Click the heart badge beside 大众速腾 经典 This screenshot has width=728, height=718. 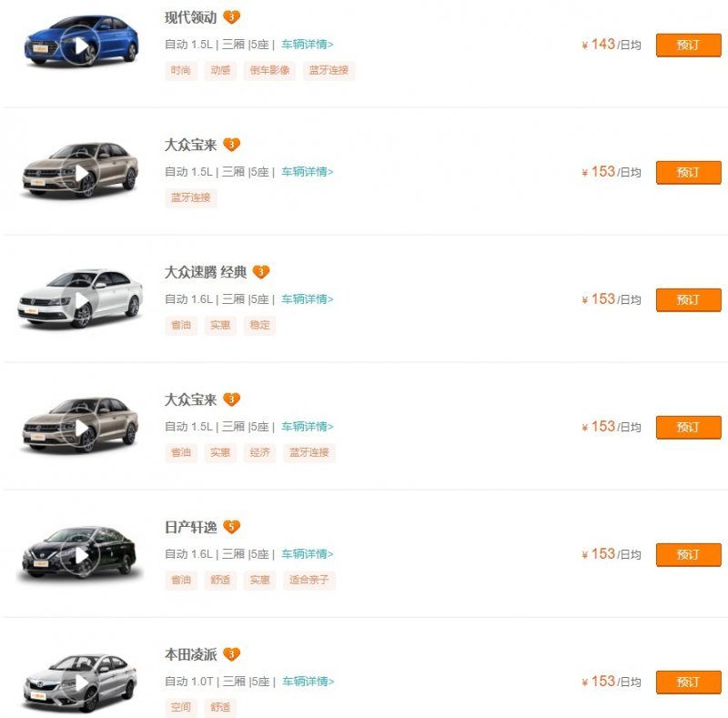[261, 272]
